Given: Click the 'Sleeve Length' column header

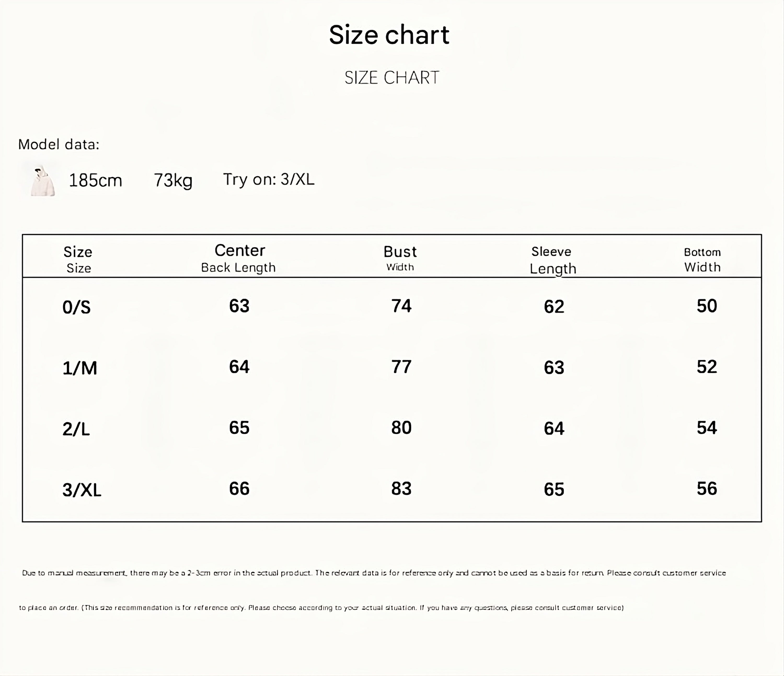Looking at the screenshot, I should click(x=552, y=260).
